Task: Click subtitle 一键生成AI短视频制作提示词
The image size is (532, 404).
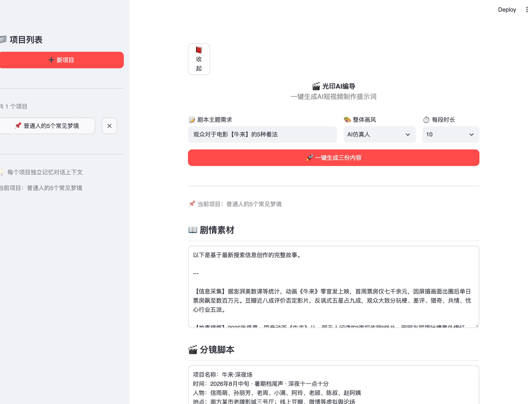Action: [x=333, y=97]
